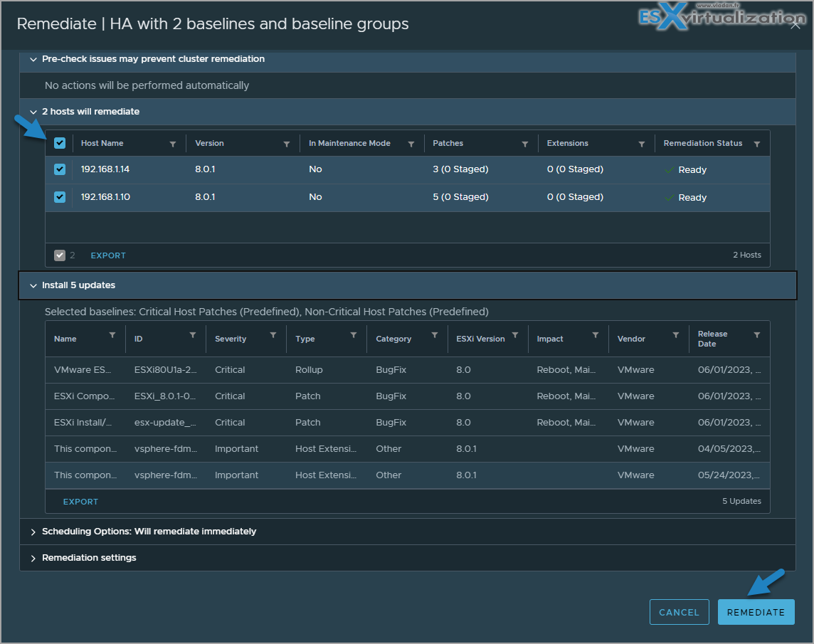
Task: Click the ESXi_8.0.1-0... update ID
Action: tap(165, 396)
